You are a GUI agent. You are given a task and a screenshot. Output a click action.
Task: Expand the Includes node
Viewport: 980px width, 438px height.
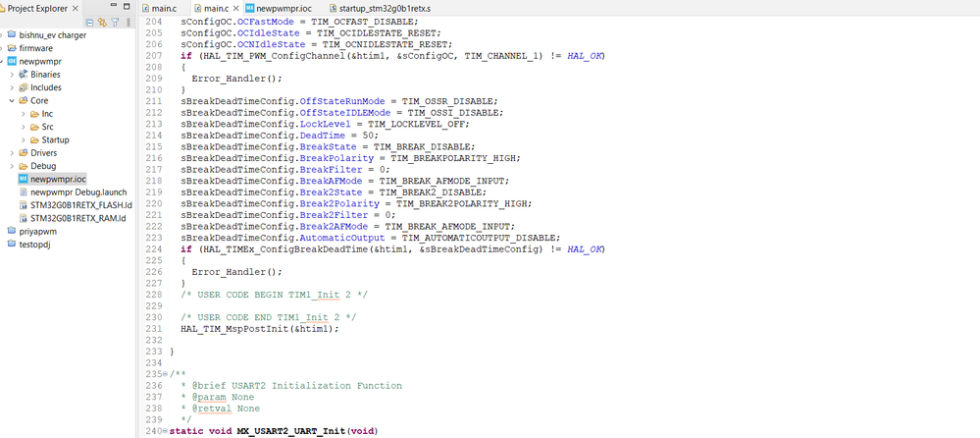[x=12, y=87]
